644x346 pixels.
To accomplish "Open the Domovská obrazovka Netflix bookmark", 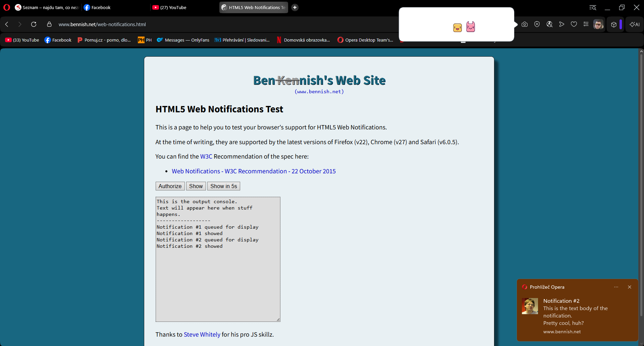I will [304, 40].
